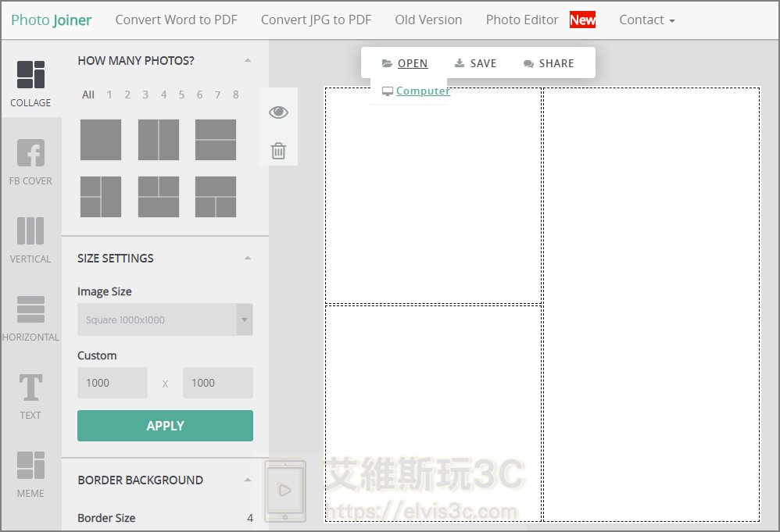The height and width of the screenshot is (532, 780).
Task: Select the All photos filter
Action: tap(88, 94)
